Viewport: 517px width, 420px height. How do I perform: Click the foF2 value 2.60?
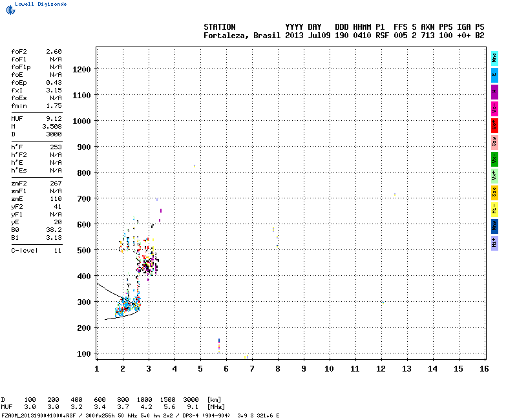click(x=54, y=52)
